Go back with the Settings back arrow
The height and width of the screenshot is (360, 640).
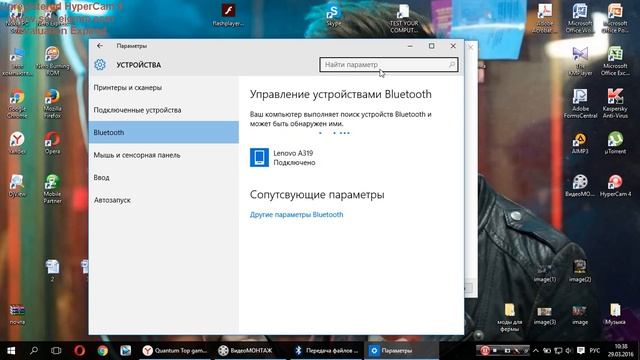[100, 46]
